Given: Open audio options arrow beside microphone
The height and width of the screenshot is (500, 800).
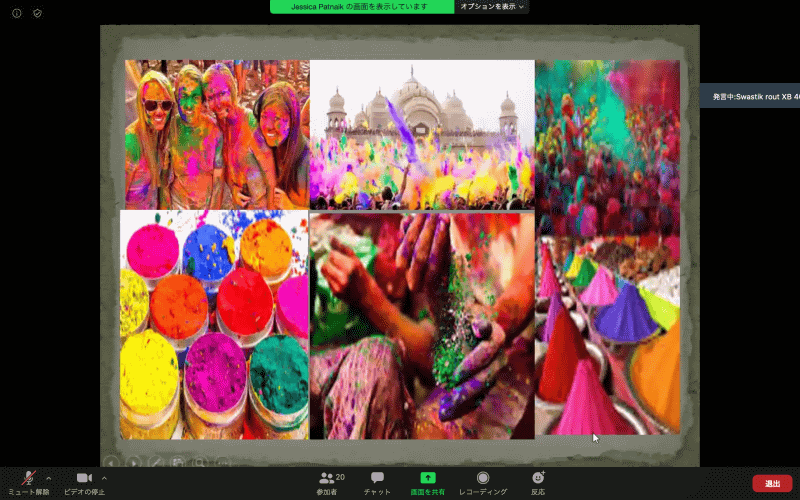Looking at the screenshot, I should coord(48,478).
